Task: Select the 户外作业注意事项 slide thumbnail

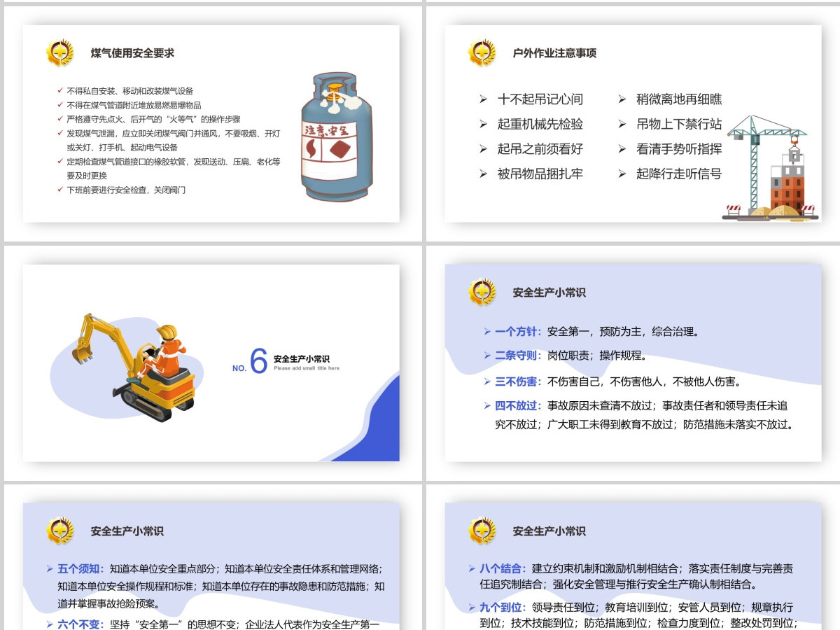Action: (633, 124)
